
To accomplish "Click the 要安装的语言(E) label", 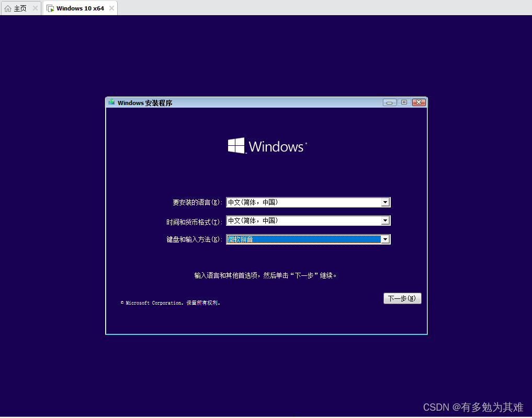I will 197,202.
